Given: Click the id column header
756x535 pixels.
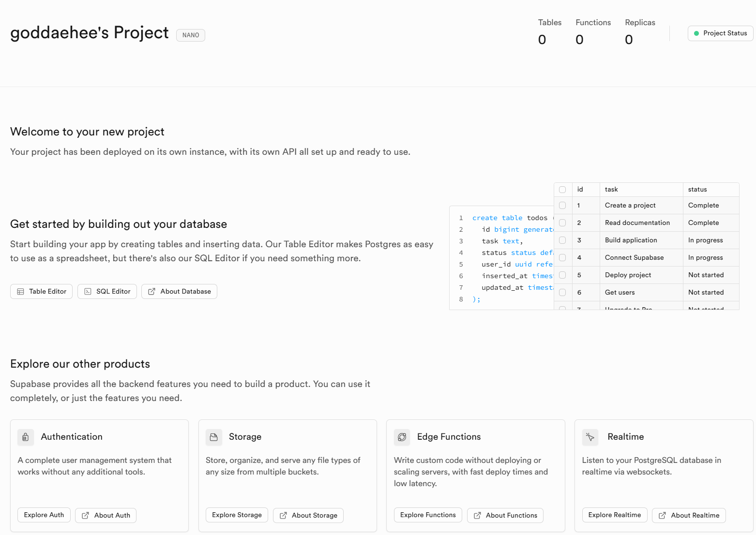Looking at the screenshot, I should point(586,190).
